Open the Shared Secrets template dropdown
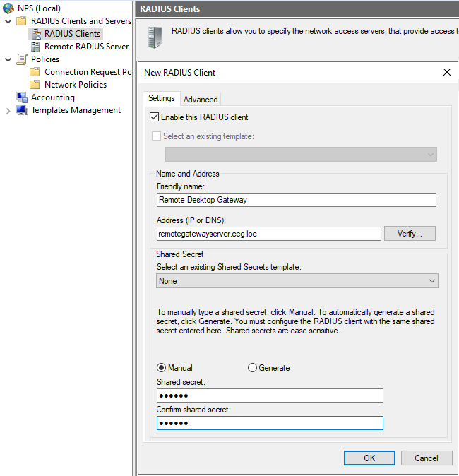Viewport: 459px width, 476px height. 297,281
